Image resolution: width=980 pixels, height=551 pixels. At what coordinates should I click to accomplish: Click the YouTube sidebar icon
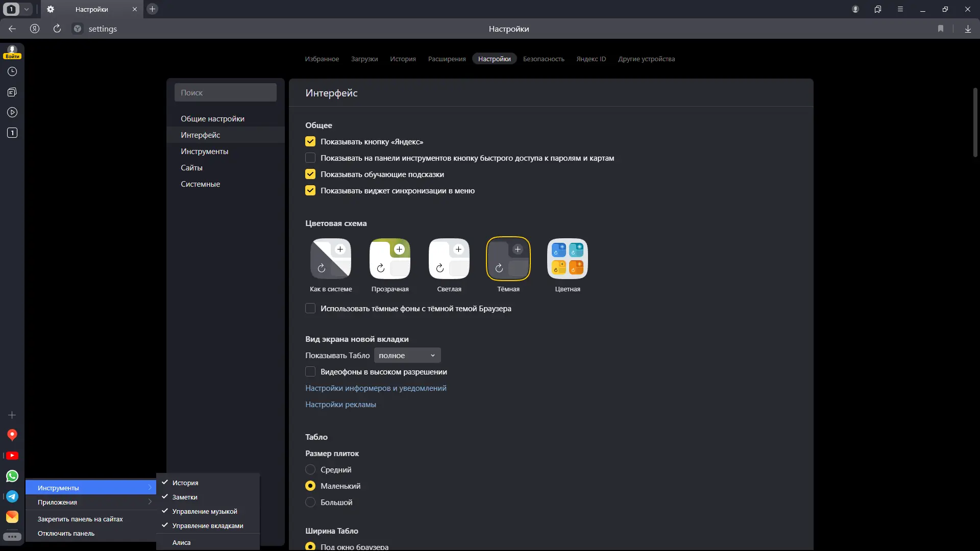(12, 456)
